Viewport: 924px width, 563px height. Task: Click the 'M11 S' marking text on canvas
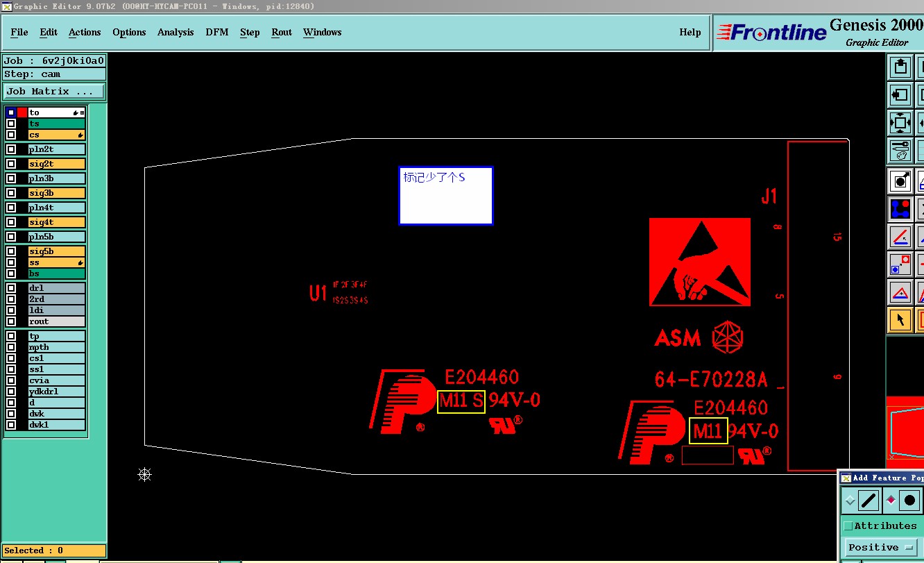(461, 401)
